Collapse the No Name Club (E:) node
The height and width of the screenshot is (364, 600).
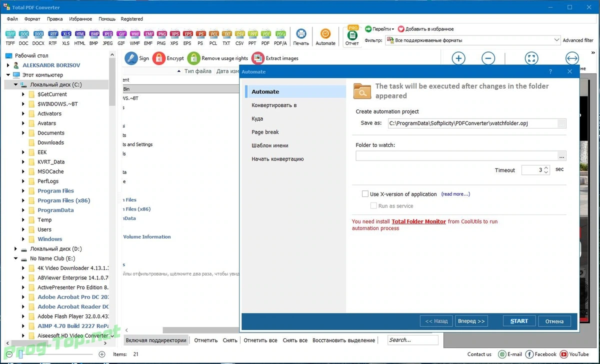15,258
